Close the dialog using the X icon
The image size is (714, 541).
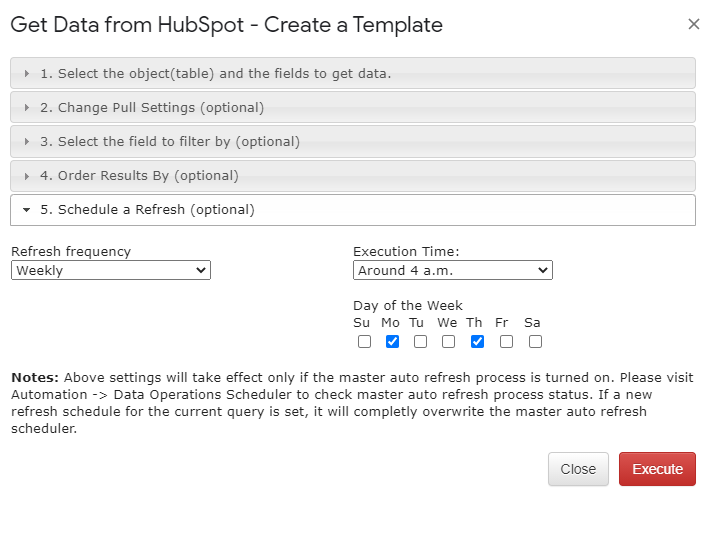click(x=694, y=24)
